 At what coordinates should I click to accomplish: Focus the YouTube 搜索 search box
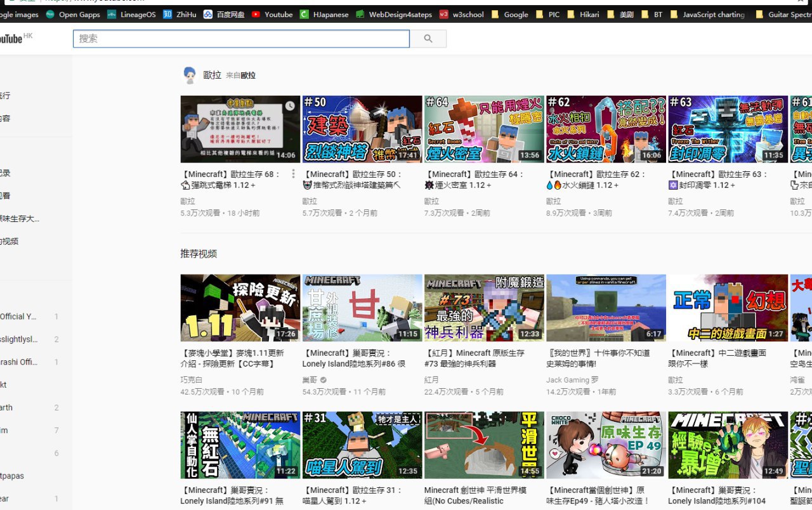coord(241,39)
